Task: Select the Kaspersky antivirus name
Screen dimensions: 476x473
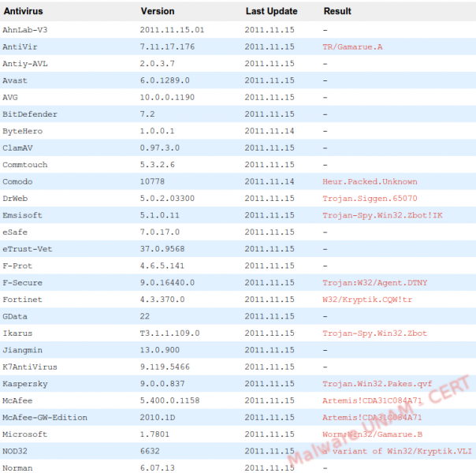Action: pyautogui.click(x=25, y=384)
